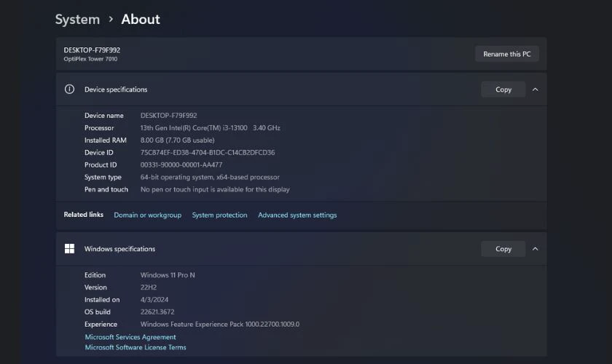
Task: Click the Windows 11 Pro N edition value
Action: (168, 275)
